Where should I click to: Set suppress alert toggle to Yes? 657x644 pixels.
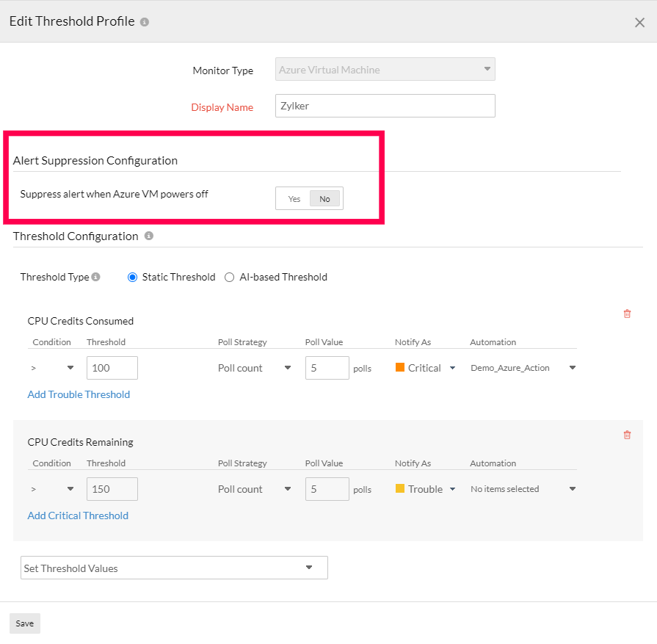click(294, 199)
